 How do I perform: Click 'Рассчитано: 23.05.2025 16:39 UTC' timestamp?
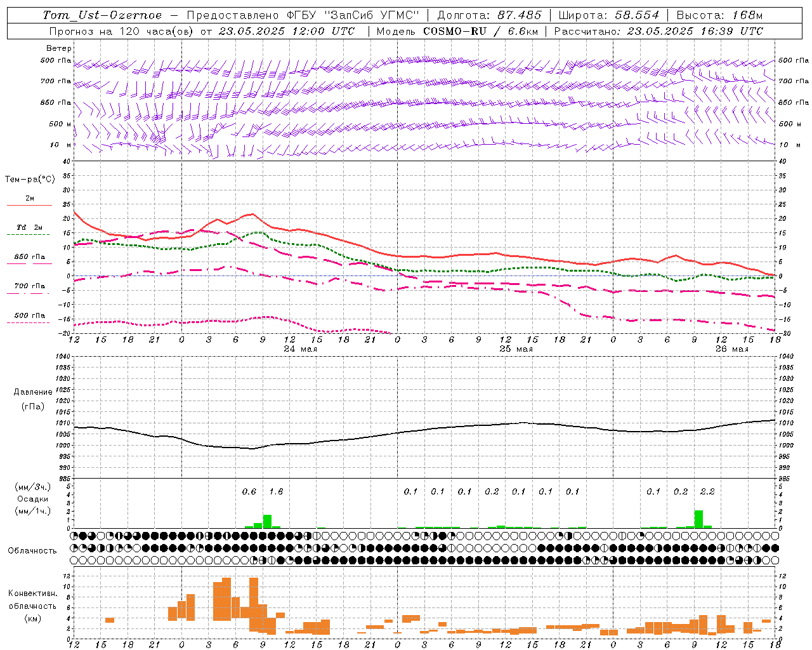coord(658,31)
